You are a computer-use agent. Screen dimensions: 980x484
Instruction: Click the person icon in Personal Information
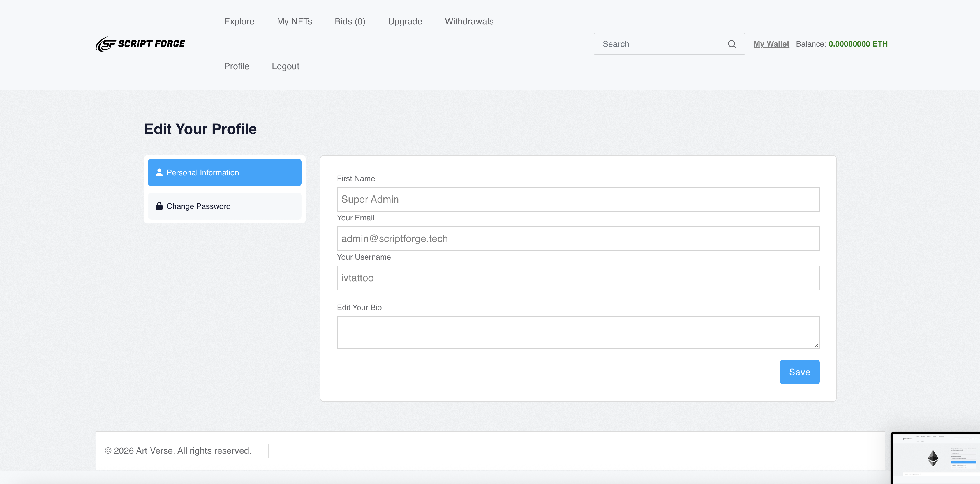(x=159, y=172)
